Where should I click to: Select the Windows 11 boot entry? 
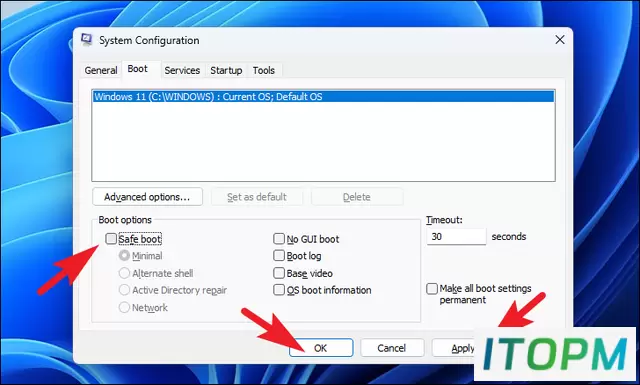click(x=323, y=97)
